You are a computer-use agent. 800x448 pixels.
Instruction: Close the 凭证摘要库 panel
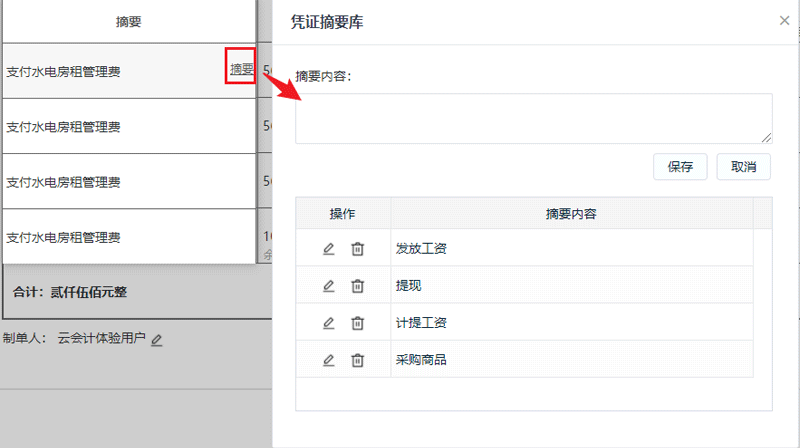point(784,20)
